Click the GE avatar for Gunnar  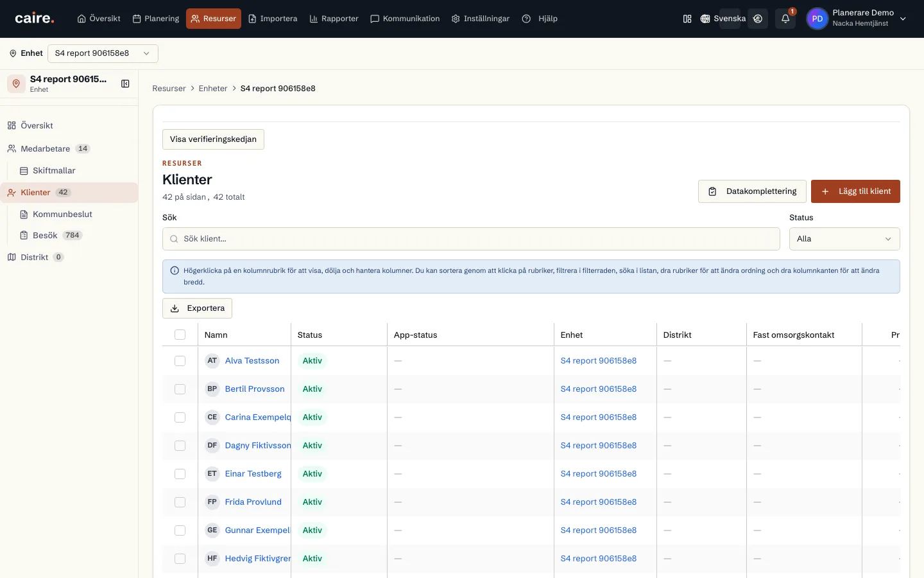[x=212, y=530]
